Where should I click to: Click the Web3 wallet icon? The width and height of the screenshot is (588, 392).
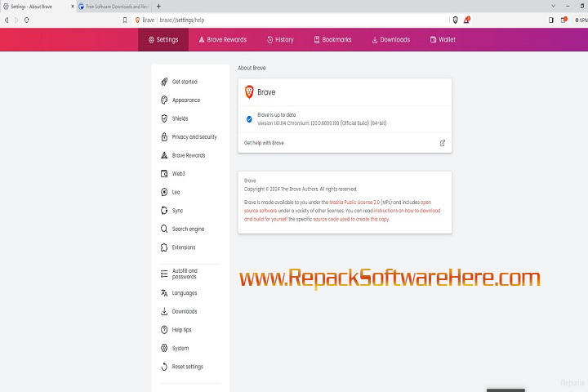(164, 174)
